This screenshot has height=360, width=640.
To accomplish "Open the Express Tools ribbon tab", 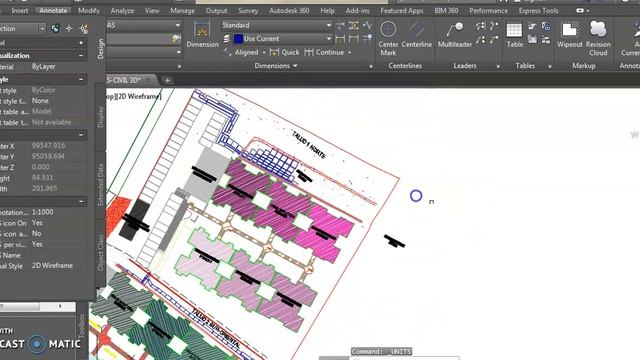I will pos(538,11).
